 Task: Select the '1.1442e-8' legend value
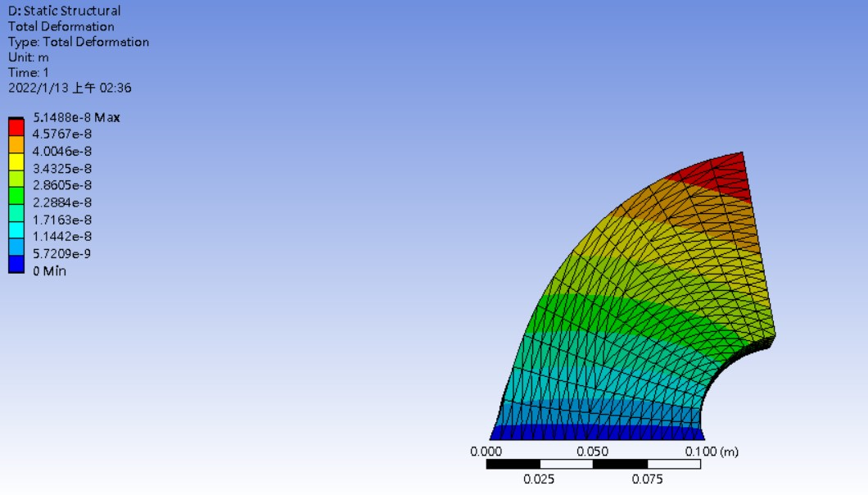click(62, 237)
